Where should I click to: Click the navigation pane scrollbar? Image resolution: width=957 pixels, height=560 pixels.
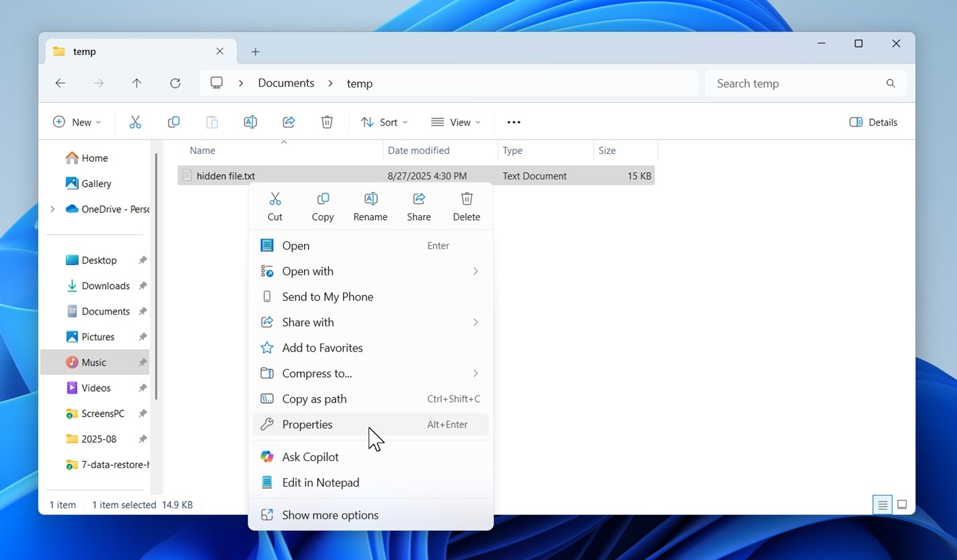coord(157,277)
